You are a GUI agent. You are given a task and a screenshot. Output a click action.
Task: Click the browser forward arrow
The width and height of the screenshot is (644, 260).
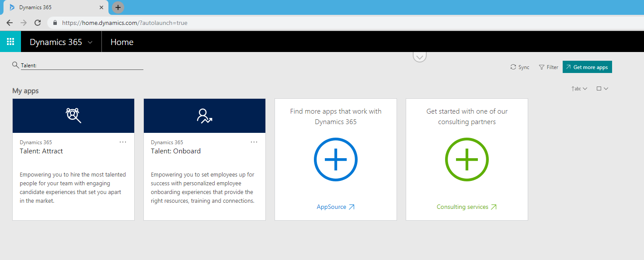tap(24, 23)
